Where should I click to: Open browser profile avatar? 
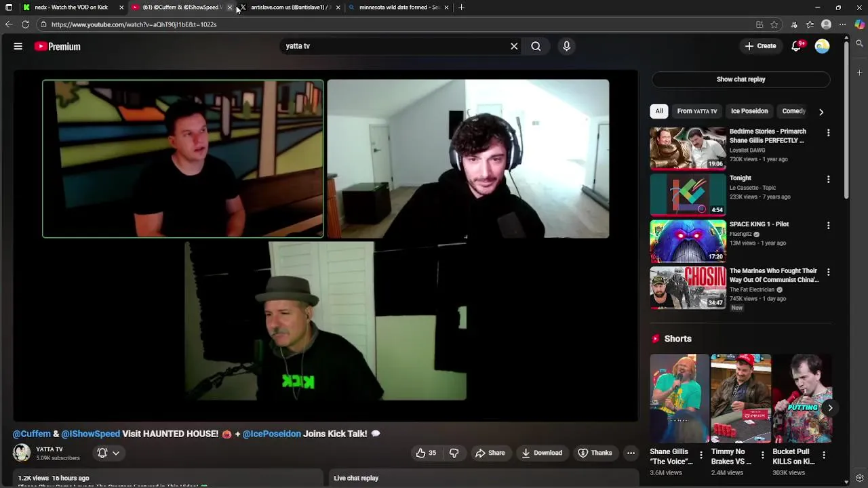[826, 24]
